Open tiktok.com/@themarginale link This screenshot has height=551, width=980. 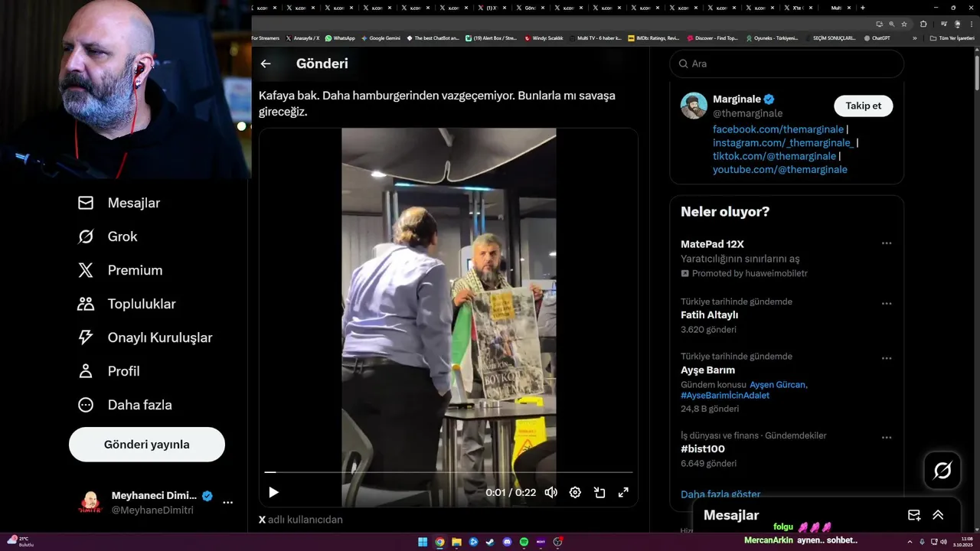point(774,156)
